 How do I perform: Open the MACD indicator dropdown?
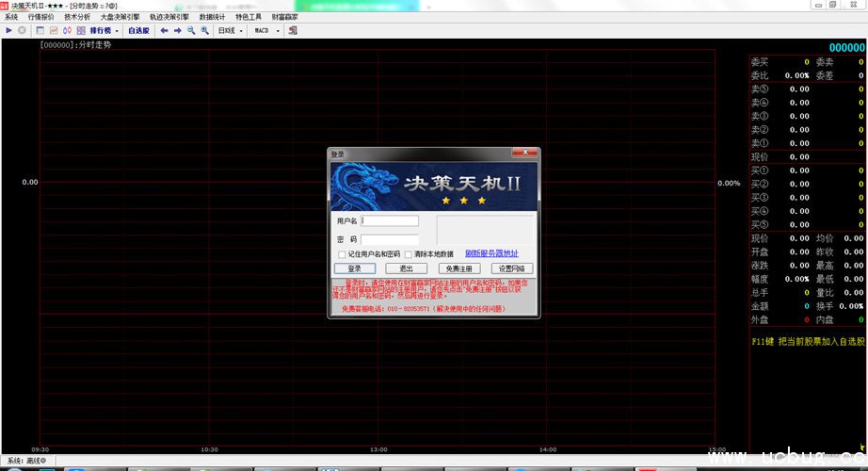[x=266, y=31]
